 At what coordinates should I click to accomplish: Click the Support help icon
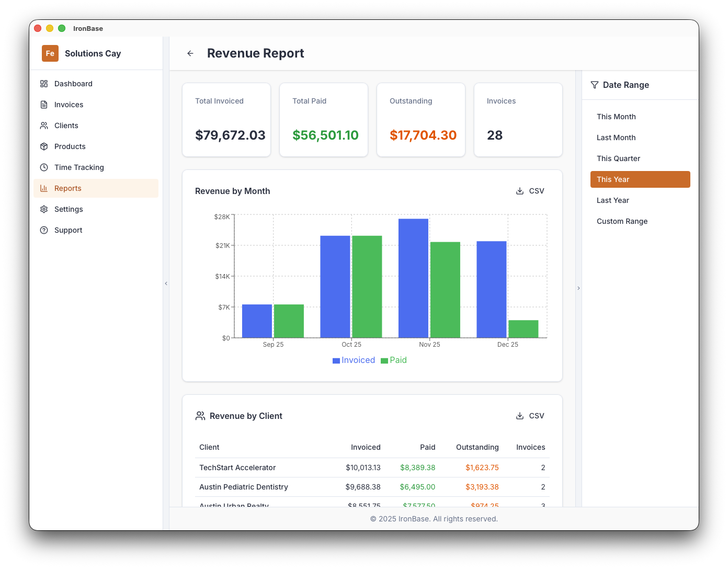pyautogui.click(x=44, y=230)
